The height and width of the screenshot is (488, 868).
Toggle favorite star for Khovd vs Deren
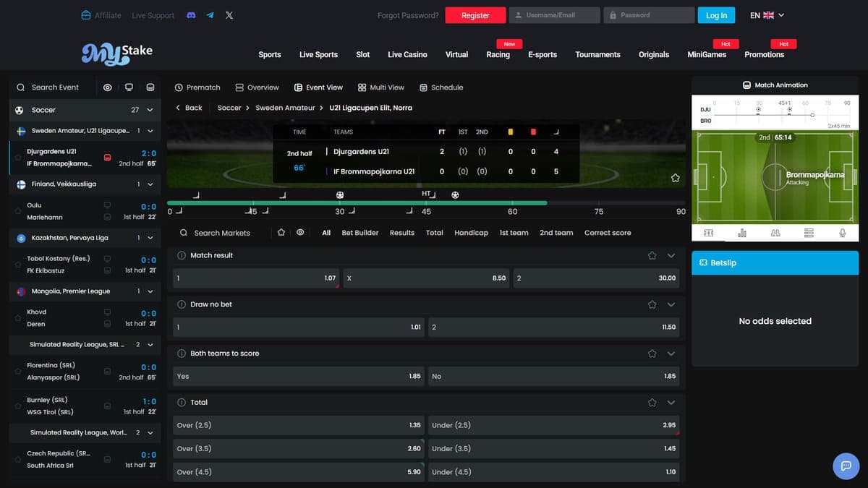[18, 318]
